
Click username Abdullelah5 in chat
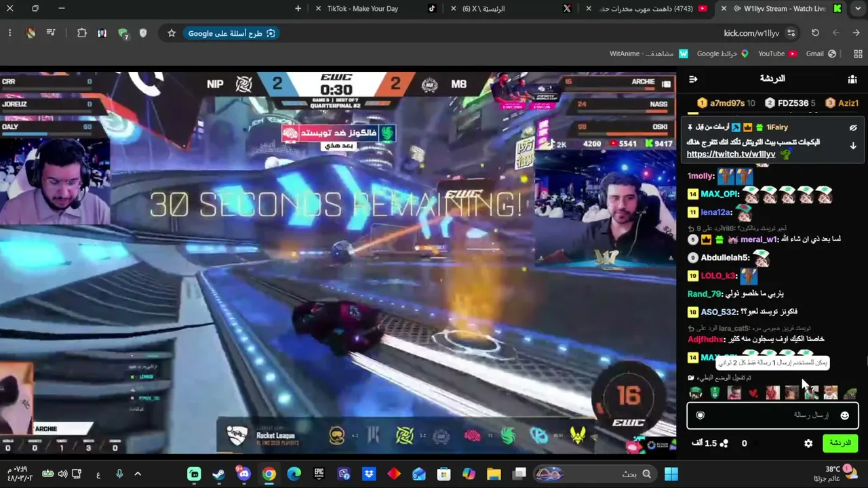click(x=725, y=258)
